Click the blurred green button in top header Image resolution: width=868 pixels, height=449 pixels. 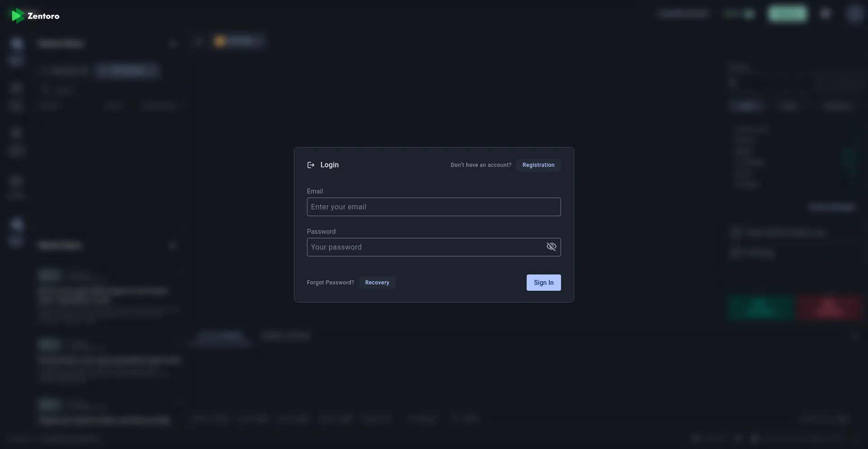(787, 14)
